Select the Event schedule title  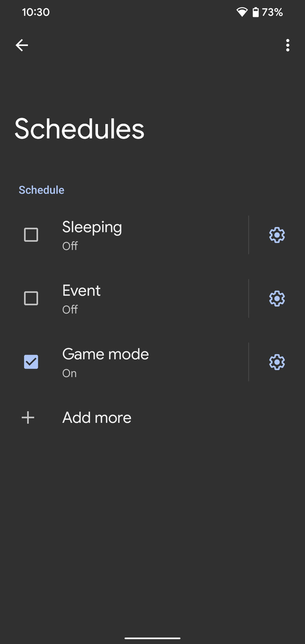click(81, 290)
